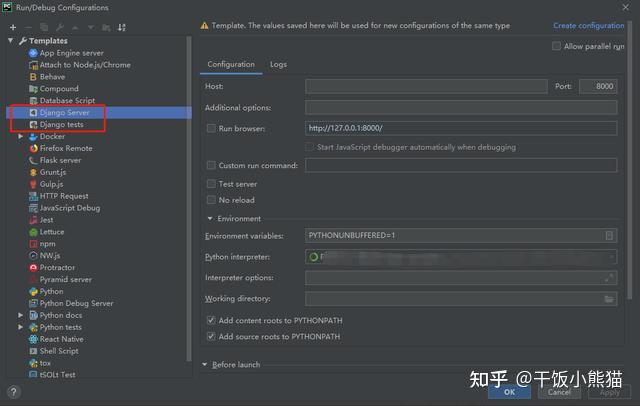Viewport: 640px width, 406px height.
Task: Switch to the Logs tab
Action: [x=278, y=64]
